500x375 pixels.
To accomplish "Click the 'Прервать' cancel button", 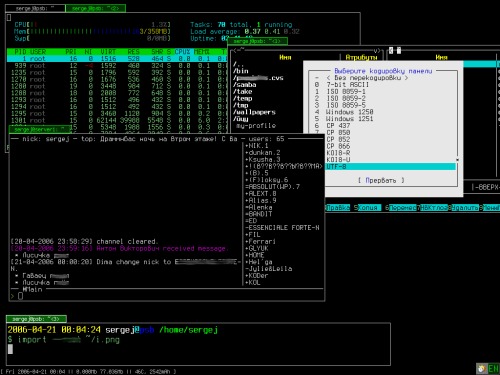I will pos(381,180).
